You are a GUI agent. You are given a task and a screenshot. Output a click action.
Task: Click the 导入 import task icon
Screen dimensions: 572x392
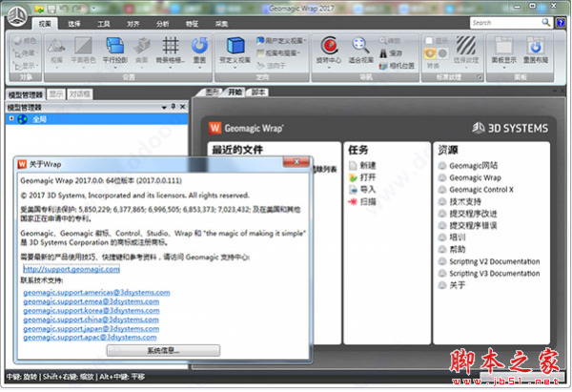pyautogui.click(x=353, y=190)
